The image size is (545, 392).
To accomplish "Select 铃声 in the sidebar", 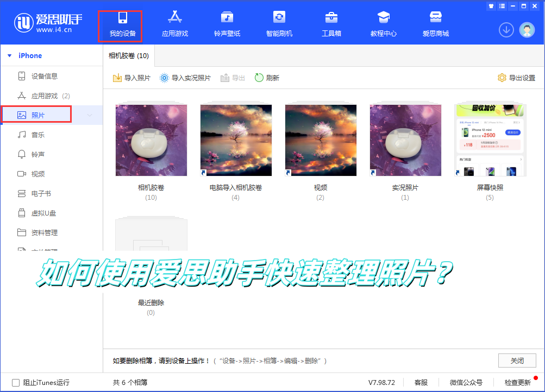I will click(52, 154).
